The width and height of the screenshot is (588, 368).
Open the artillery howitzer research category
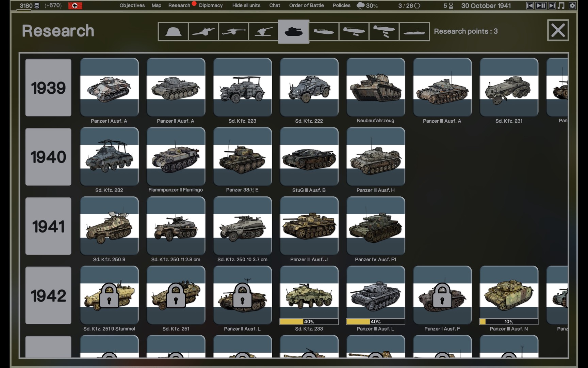(x=203, y=32)
